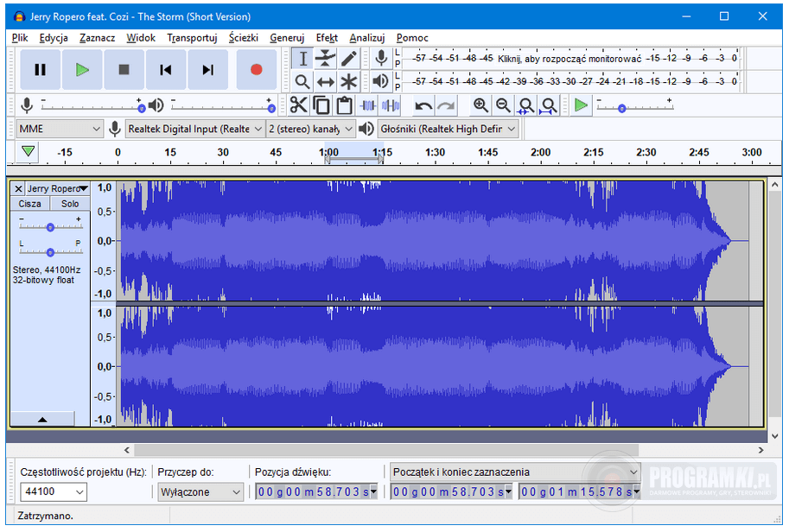This screenshot has height=532, width=789.
Task: Open the Przyczep do Wyłączone dropdown
Action: tap(200, 491)
